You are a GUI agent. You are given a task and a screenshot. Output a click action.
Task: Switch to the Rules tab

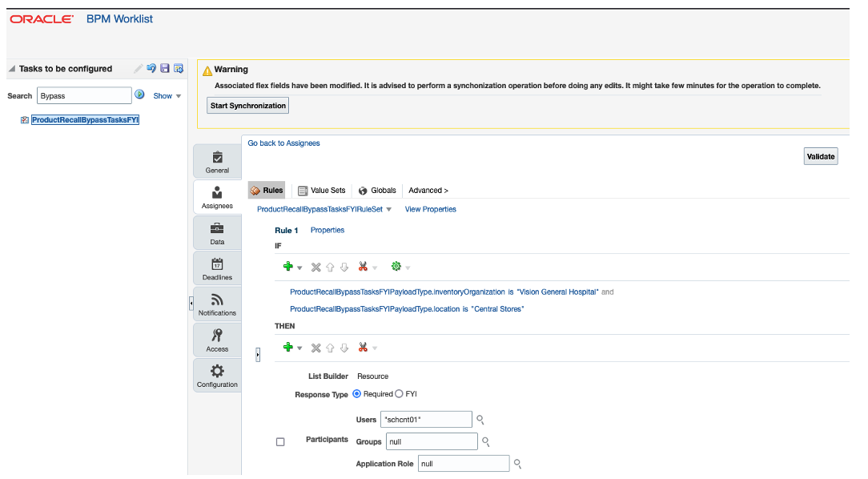(267, 190)
